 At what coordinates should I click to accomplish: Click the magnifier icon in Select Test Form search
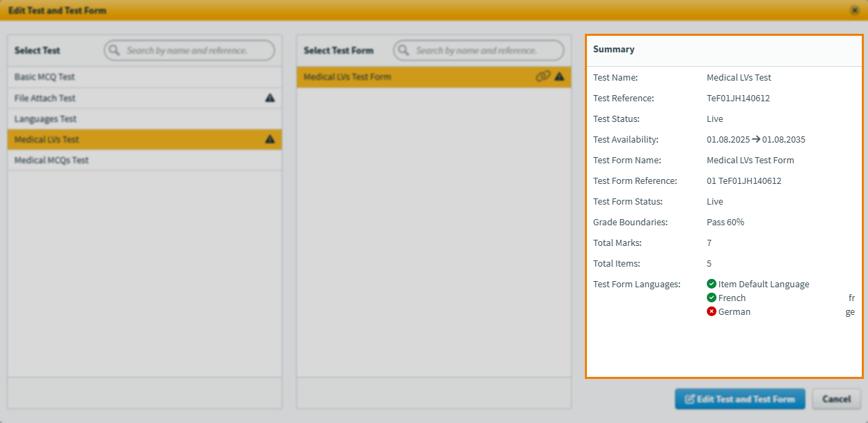(404, 50)
